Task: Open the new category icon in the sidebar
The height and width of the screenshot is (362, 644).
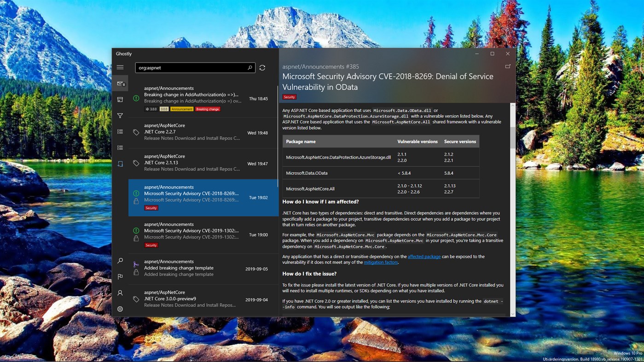Action: (x=120, y=163)
